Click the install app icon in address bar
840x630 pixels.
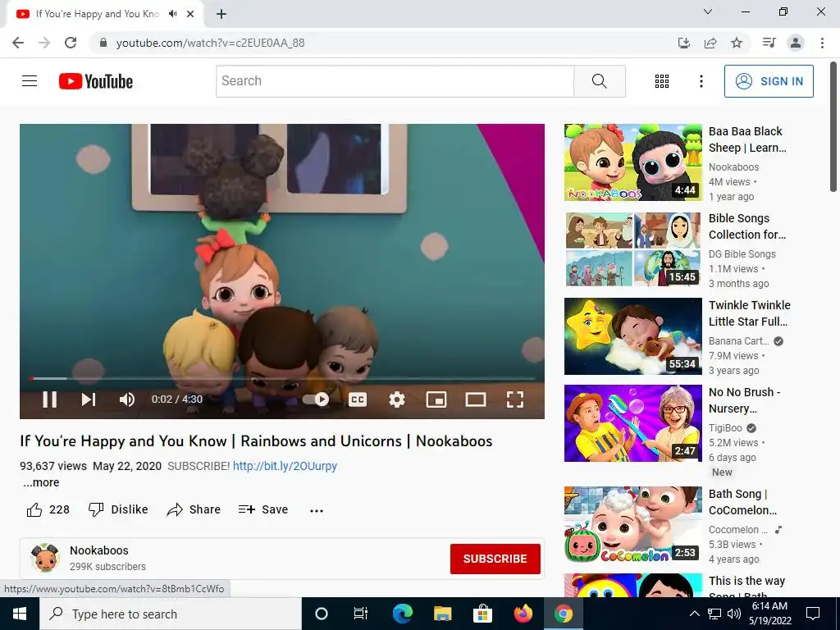pos(683,43)
